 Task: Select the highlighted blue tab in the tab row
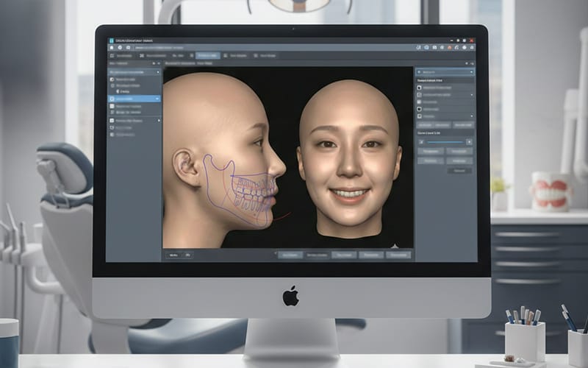coord(207,56)
